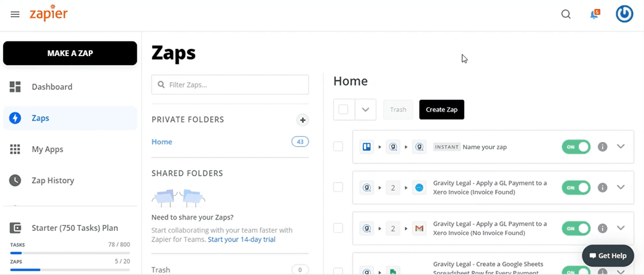
Task: Click the last Gravity Legal icon in Name your zap row
Action: [x=420, y=147]
